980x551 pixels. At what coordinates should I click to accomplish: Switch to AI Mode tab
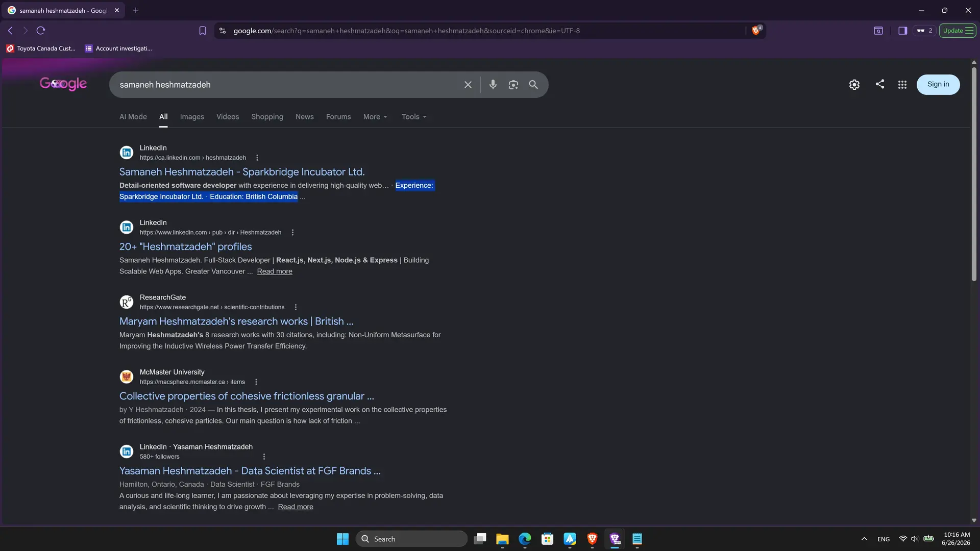pyautogui.click(x=133, y=117)
